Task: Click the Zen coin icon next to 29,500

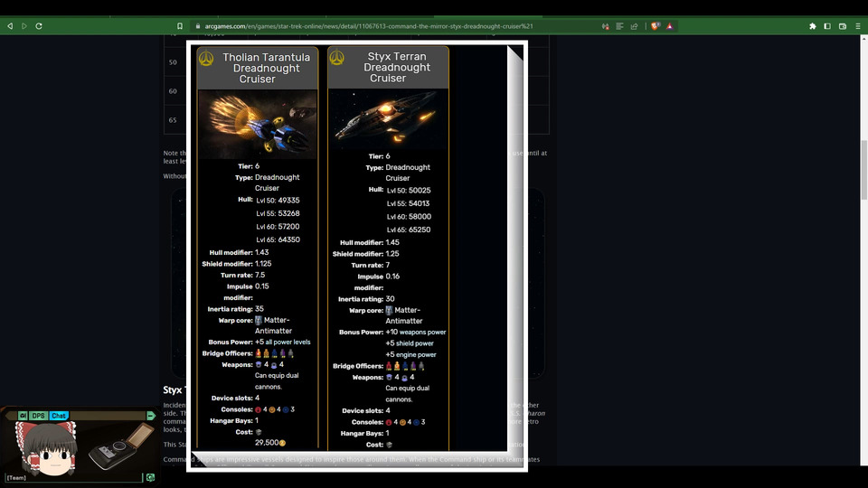Action: 282,443
